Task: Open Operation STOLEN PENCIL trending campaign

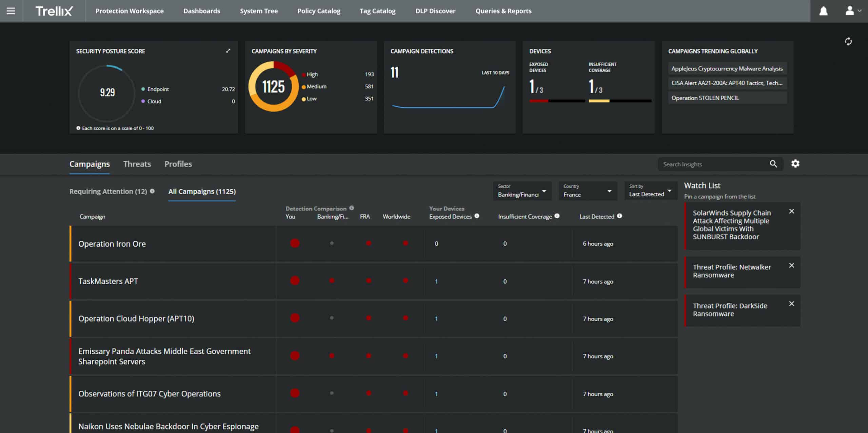Action: 727,98
